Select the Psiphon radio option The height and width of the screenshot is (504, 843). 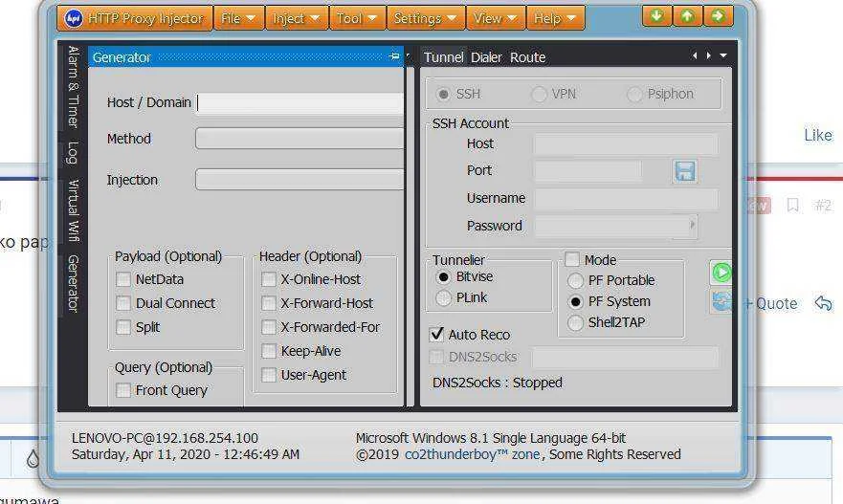pos(634,94)
